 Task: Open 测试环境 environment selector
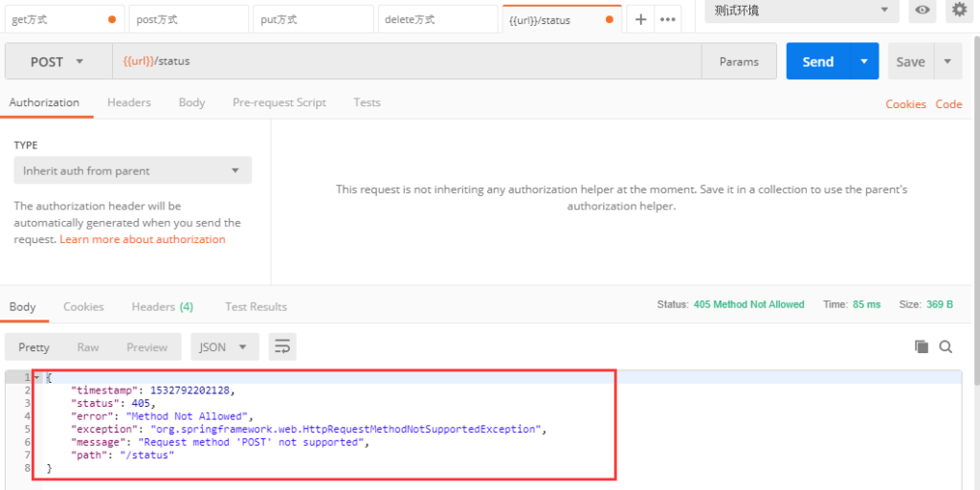pyautogui.click(x=802, y=10)
